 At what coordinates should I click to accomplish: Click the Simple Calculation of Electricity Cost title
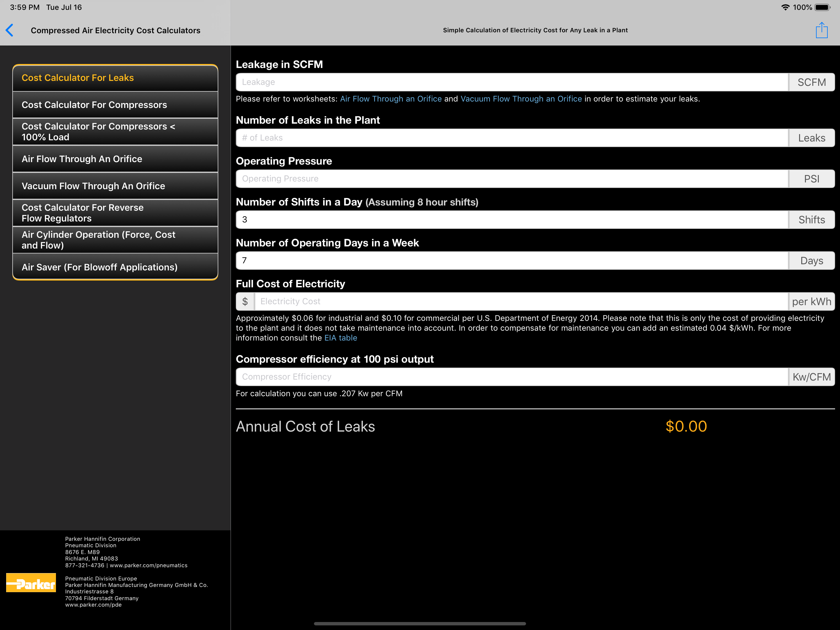click(x=535, y=30)
